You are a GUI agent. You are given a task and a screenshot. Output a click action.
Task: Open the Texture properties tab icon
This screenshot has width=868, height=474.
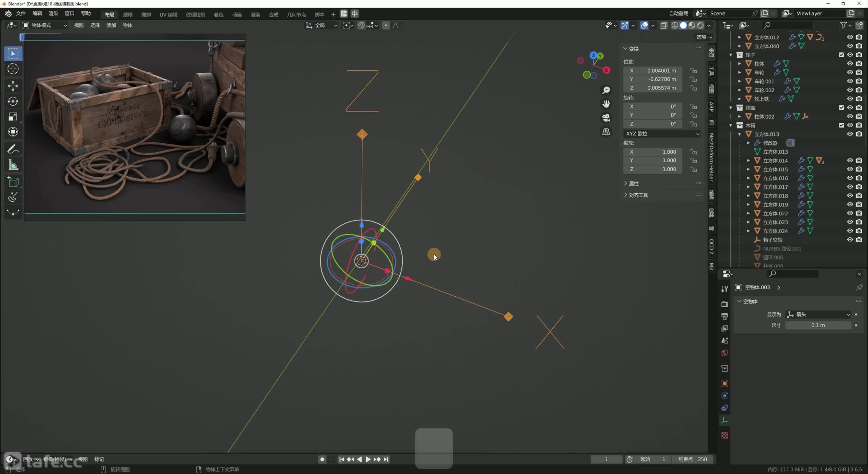pos(725,435)
